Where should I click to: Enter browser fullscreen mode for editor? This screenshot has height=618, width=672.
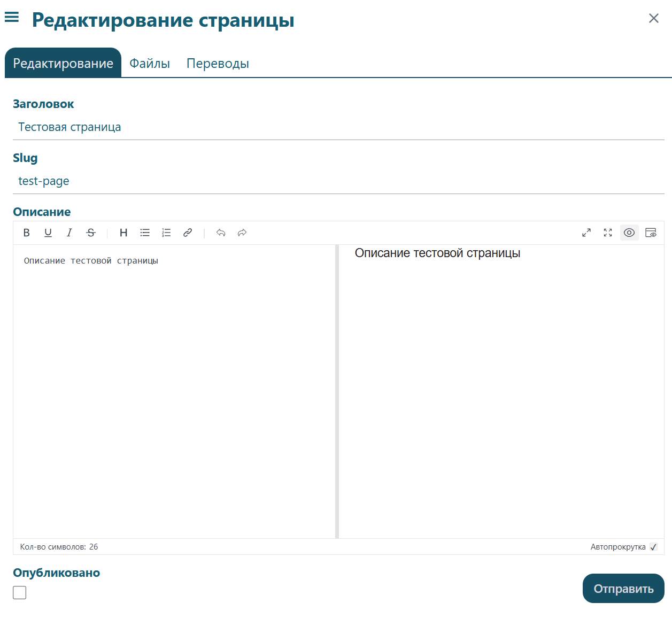pyautogui.click(x=608, y=233)
